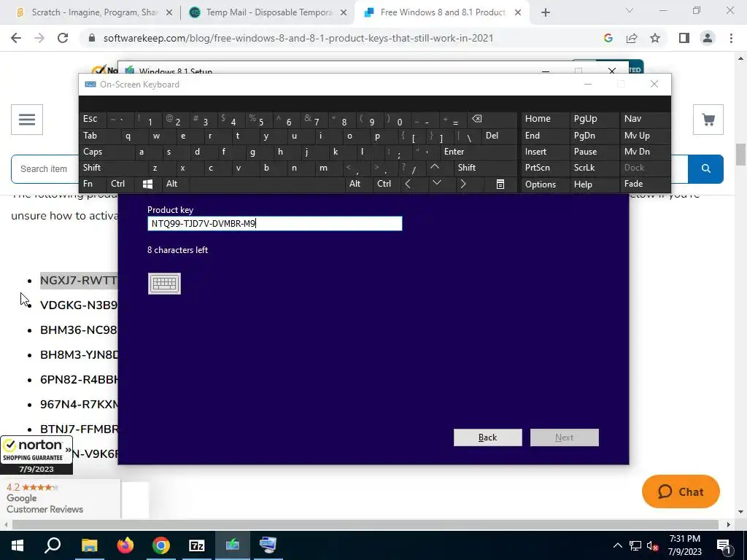Open the orange Chat button

tap(681, 491)
